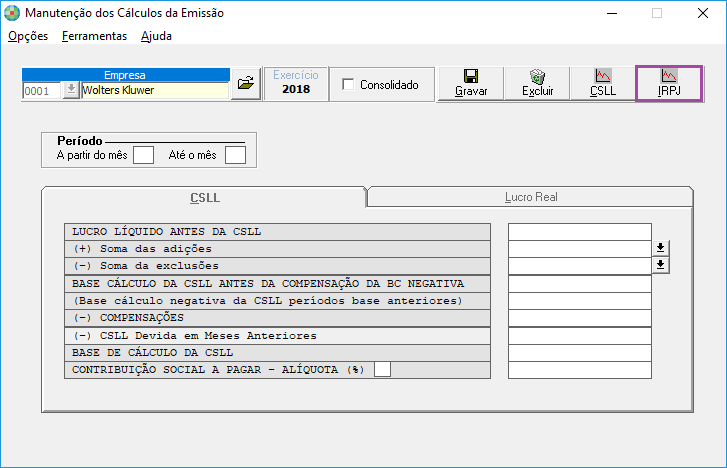Open the Opções menu
Screen dimensions: 727x468
coord(28,36)
